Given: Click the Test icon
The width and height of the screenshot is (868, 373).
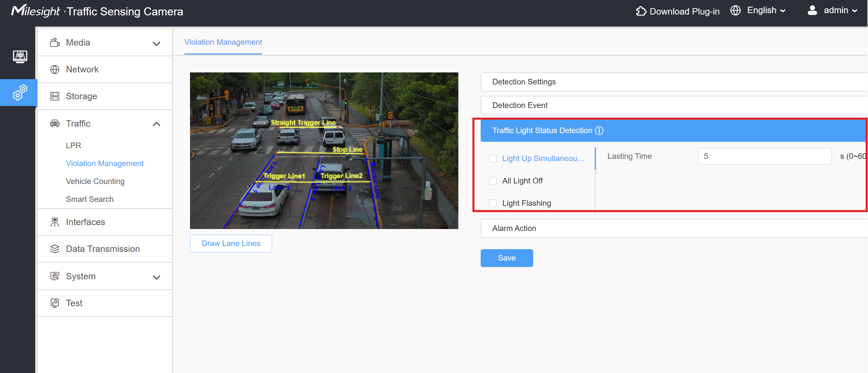Looking at the screenshot, I should pyautogui.click(x=54, y=303).
